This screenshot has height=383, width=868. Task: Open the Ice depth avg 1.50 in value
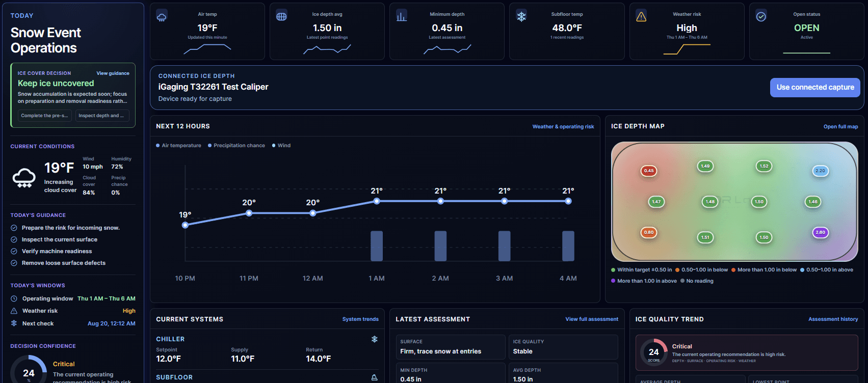pyautogui.click(x=327, y=28)
